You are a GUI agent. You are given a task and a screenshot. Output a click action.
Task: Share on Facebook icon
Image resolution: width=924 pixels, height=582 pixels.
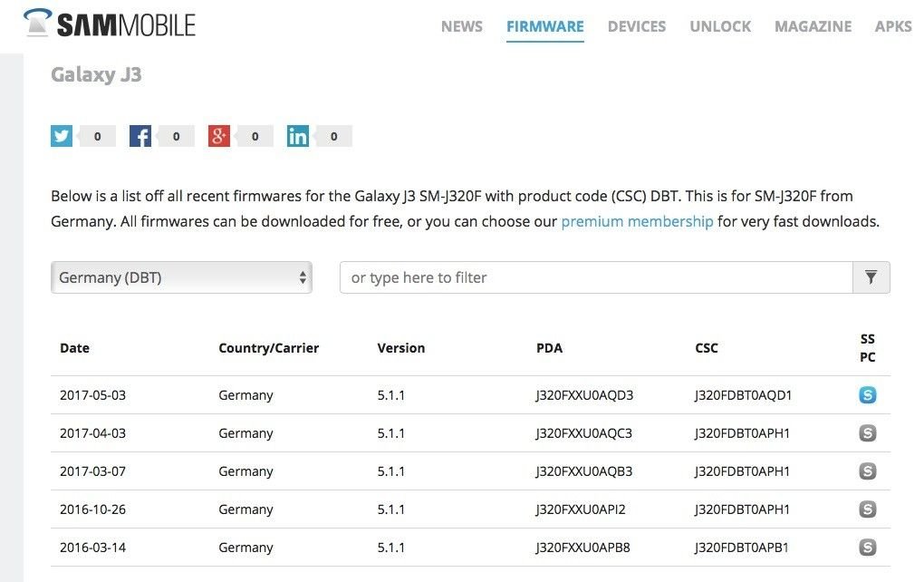(140, 136)
